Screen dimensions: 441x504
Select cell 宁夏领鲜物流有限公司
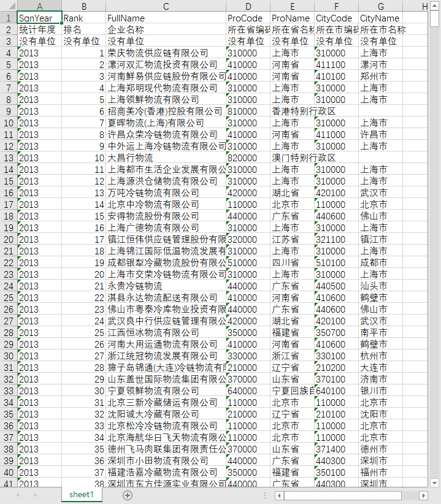click(x=166, y=391)
